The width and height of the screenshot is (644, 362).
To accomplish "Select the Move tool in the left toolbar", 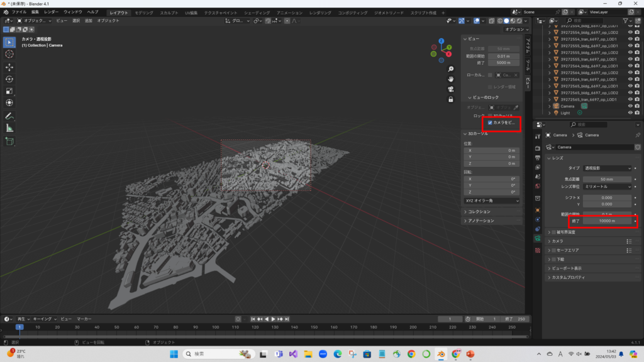I will (9, 67).
